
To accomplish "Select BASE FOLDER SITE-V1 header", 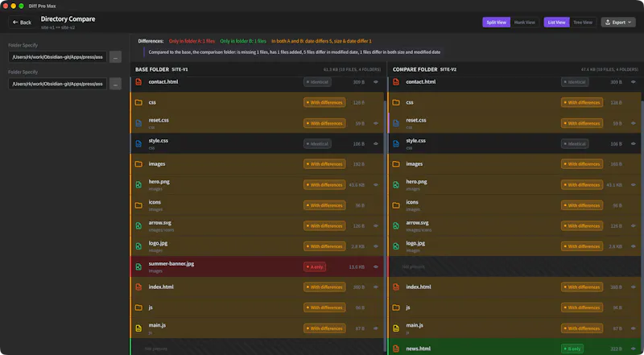I will 162,69.
